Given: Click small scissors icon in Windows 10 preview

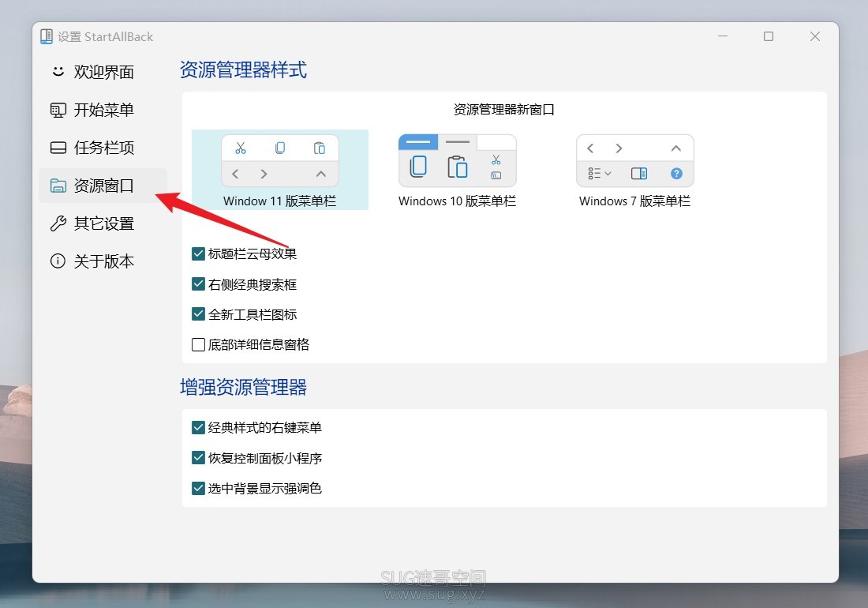Looking at the screenshot, I should [496, 160].
